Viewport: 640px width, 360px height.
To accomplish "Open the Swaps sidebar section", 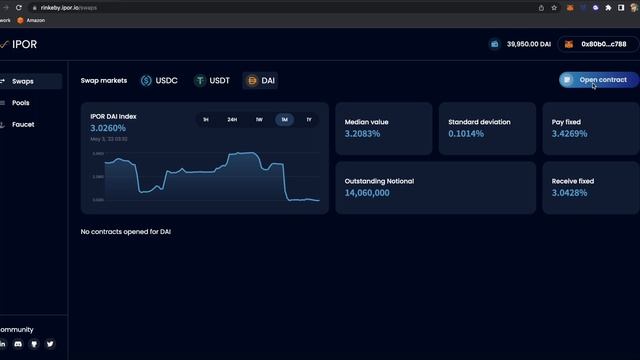I will 31,81.
